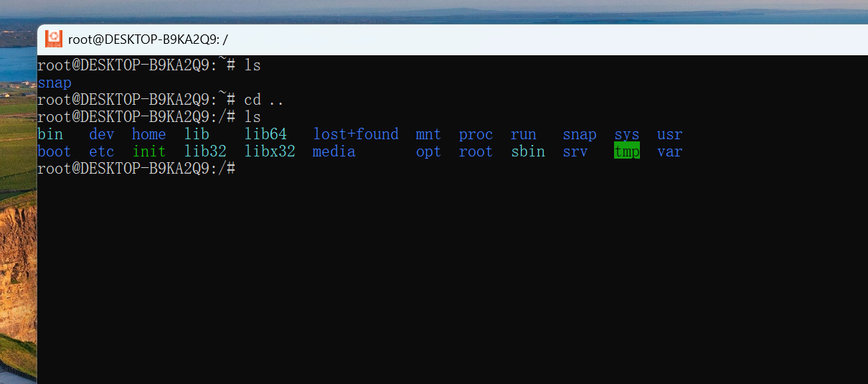This screenshot has height=384, width=868.
Task: Click the cd .. command text
Action: pyautogui.click(x=264, y=100)
